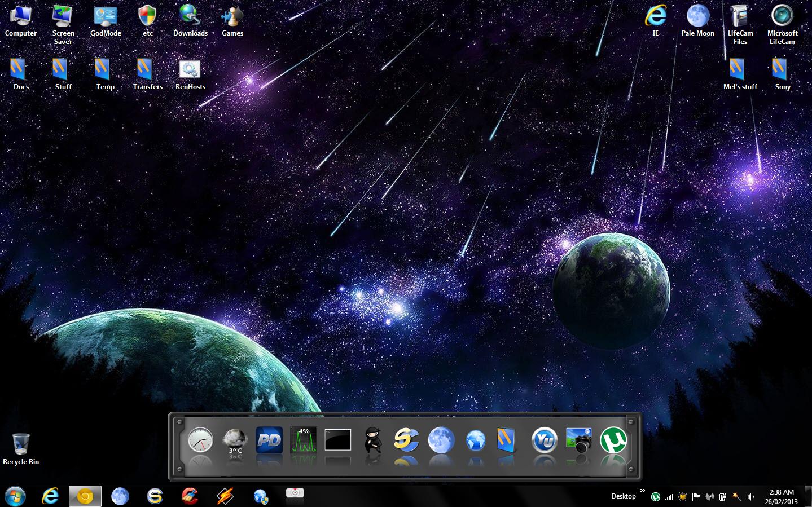The image size is (812, 507).
Task: Click the Desktop toolbar label
Action: [x=624, y=496]
